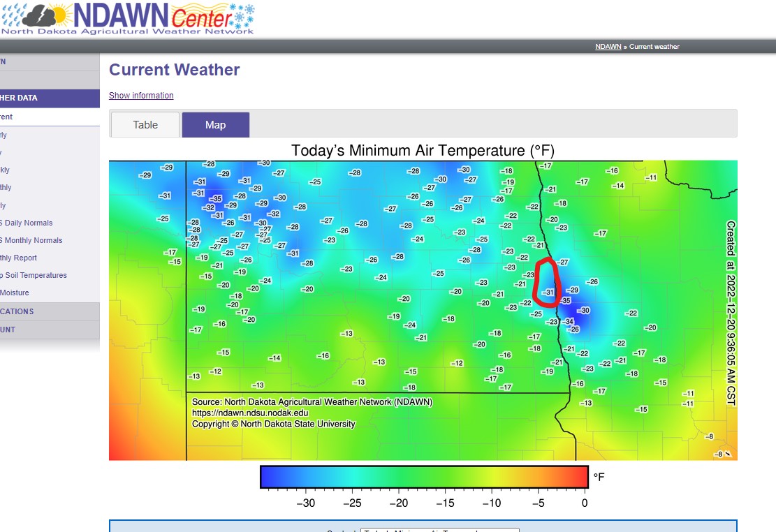
Task: Click the ndawn.ndsu.nodak.edu URL on the map
Action: pyautogui.click(x=250, y=413)
